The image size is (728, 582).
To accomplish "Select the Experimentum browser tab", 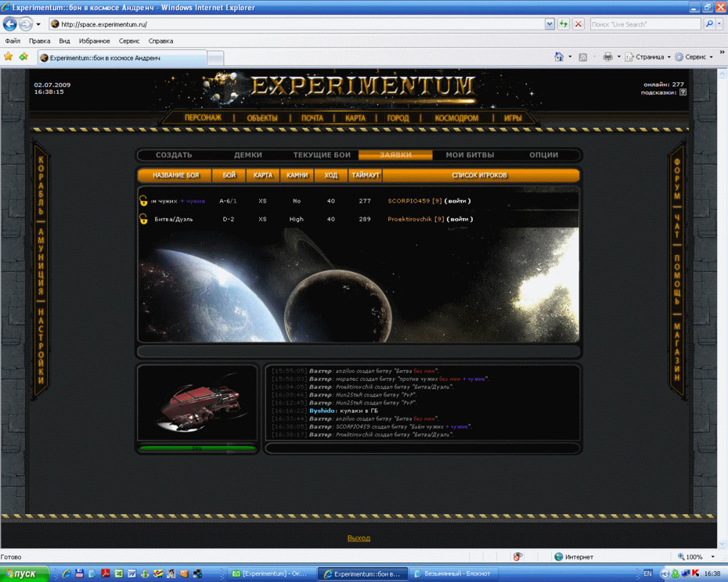I will [121, 58].
